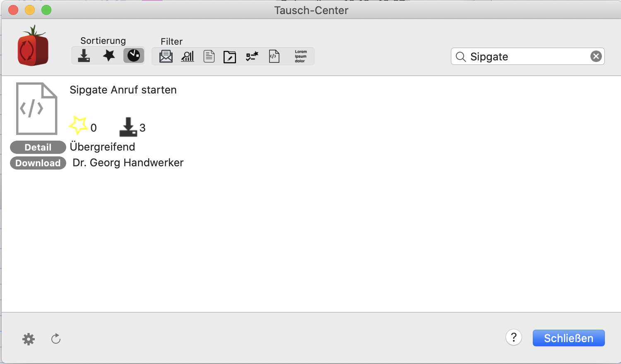Select title Sipgate Anruf starten
The height and width of the screenshot is (364, 621).
point(123,90)
